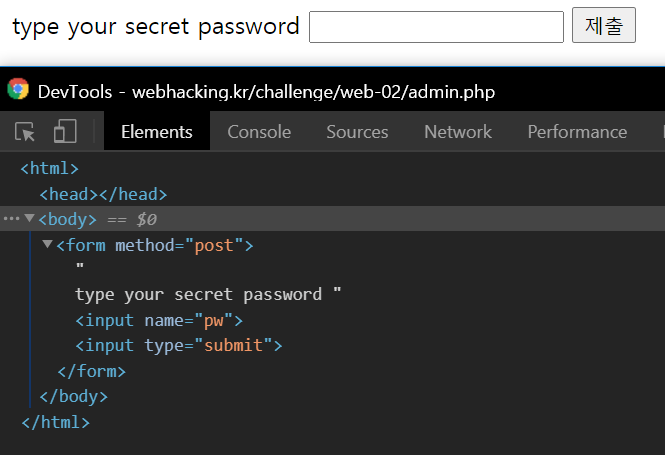Select the input type="submit" node

[x=179, y=346]
